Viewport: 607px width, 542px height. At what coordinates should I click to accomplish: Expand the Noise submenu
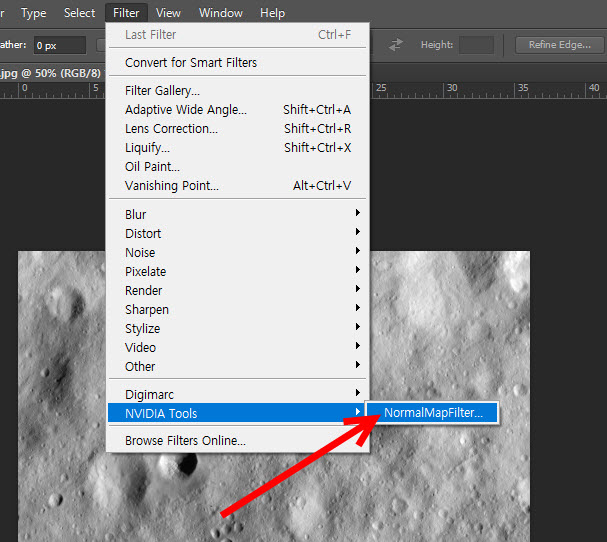pyautogui.click(x=237, y=252)
